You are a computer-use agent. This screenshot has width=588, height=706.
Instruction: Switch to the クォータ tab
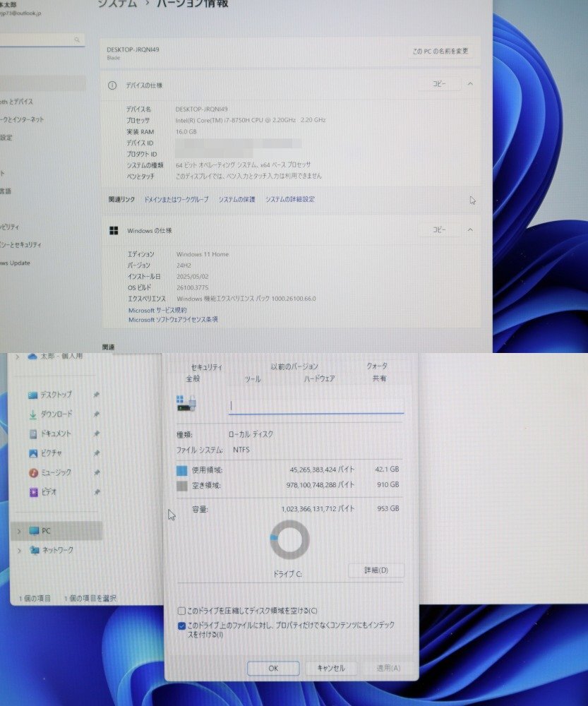(377, 366)
